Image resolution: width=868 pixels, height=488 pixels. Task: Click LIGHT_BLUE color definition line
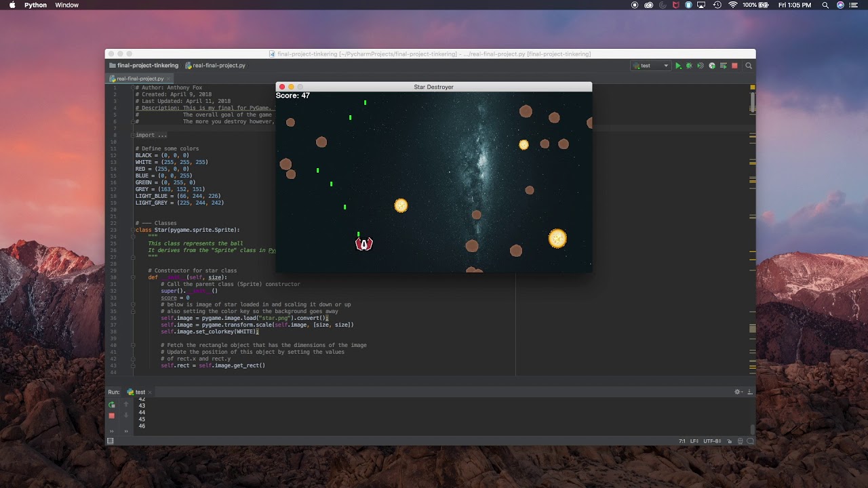[x=178, y=196]
